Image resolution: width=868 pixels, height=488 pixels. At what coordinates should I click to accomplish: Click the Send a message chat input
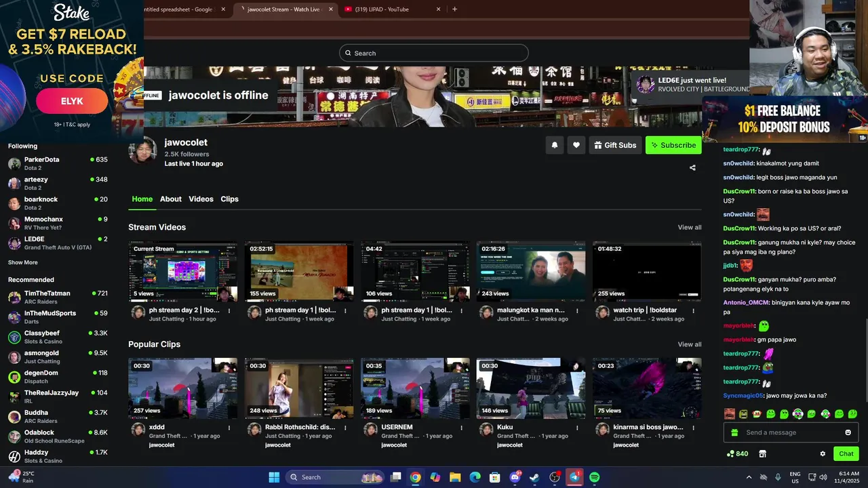[x=790, y=432]
